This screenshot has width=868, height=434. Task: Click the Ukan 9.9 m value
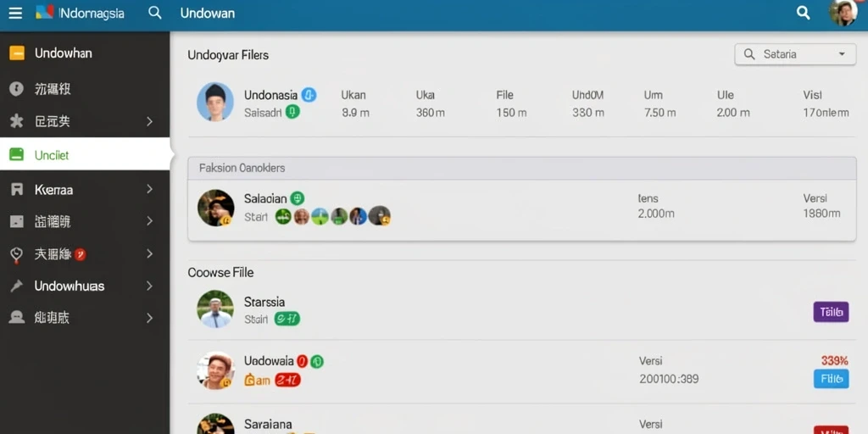pyautogui.click(x=355, y=113)
